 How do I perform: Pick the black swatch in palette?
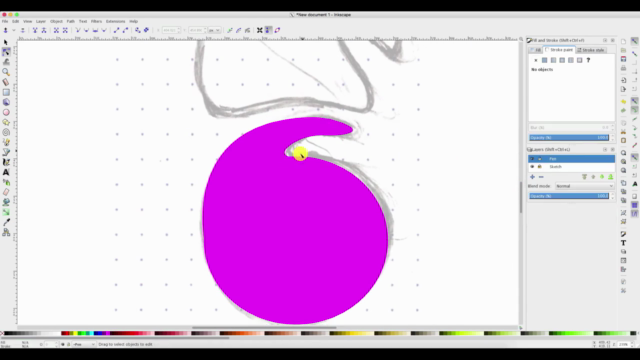point(7,333)
